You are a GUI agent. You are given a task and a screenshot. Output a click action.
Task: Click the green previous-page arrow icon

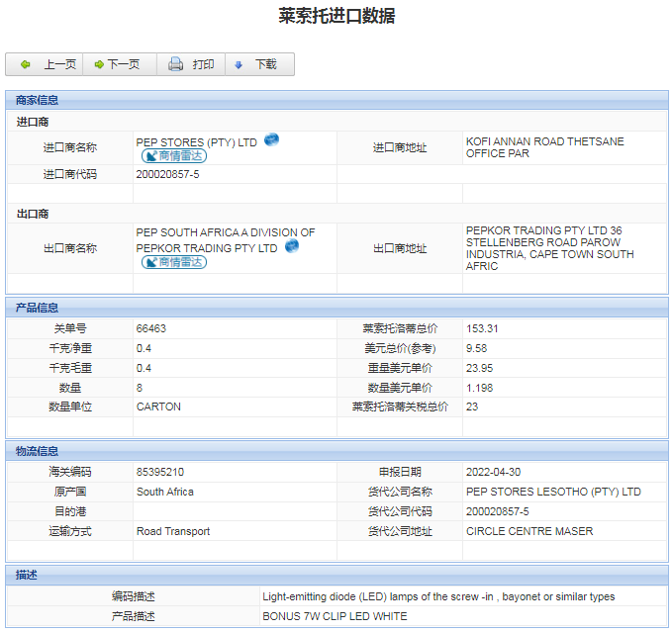[x=26, y=64]
